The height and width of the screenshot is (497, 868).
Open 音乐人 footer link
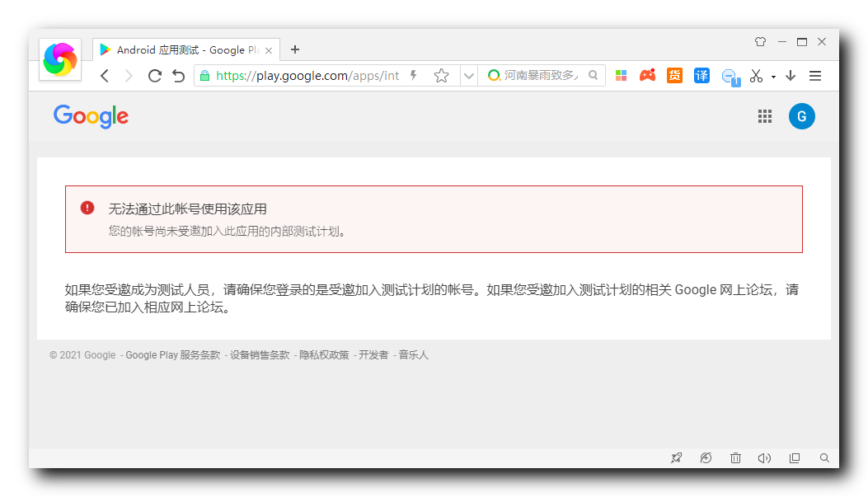[x=413, y=354]
